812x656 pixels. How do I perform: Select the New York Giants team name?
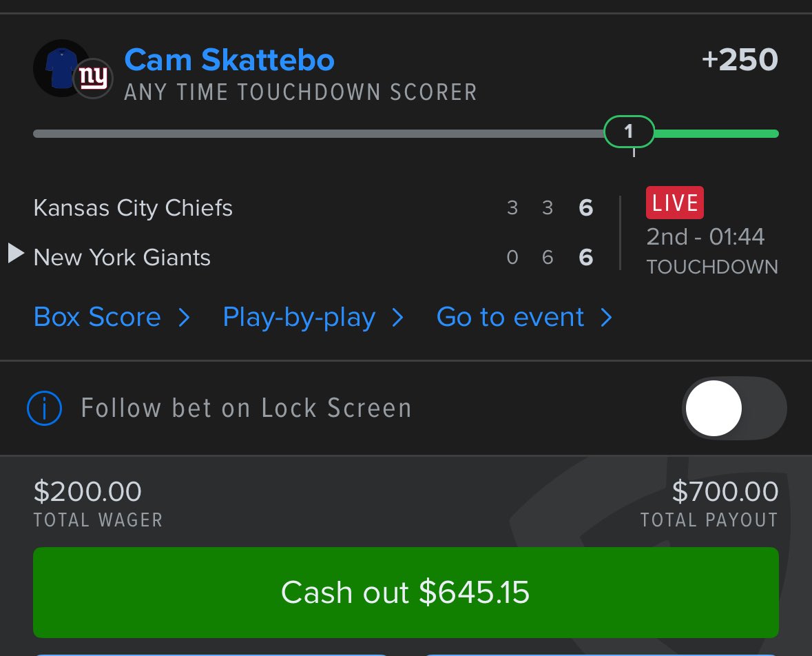coord(122,258)
